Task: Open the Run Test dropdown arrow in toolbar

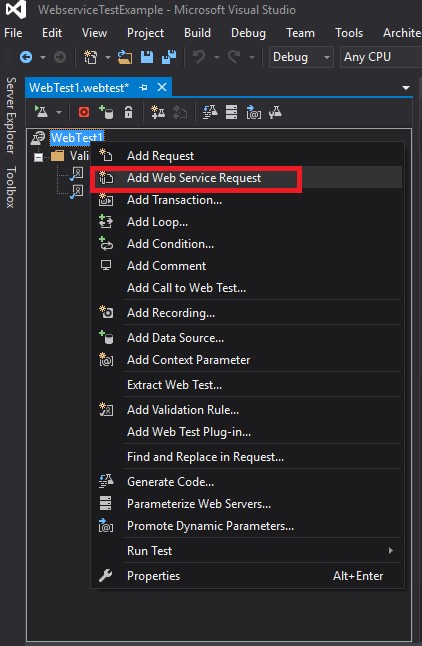Action: click(x=59, y=112)
